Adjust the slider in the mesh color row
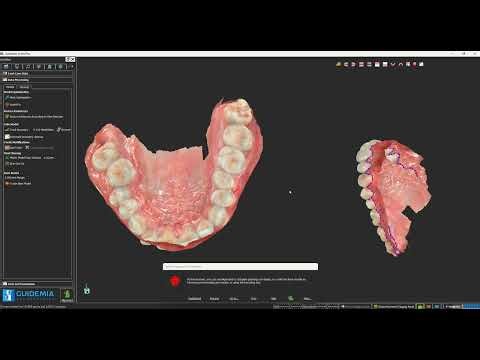The width and height of the screenshot is (480, 360). pyautogui.click(x=42, y=148)
